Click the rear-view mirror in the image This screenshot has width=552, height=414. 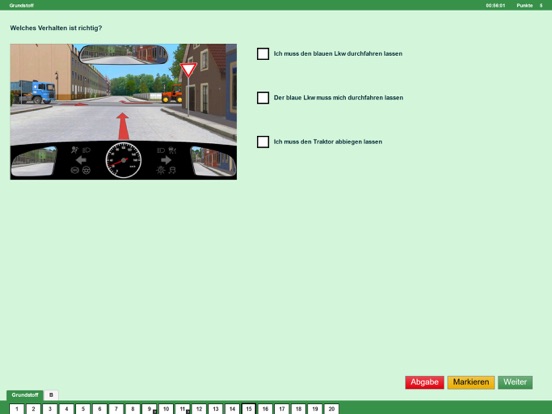coord(124,55)
